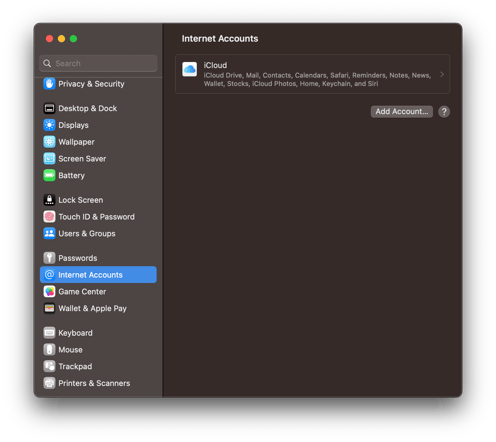Click the Game Center colorful icon
Screen dimensions: 496x442
49,292
